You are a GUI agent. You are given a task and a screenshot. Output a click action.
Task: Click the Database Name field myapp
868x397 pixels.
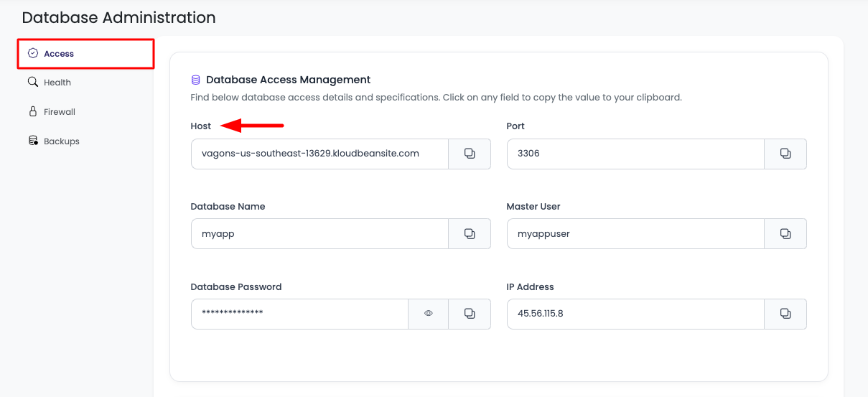[320, 234]
